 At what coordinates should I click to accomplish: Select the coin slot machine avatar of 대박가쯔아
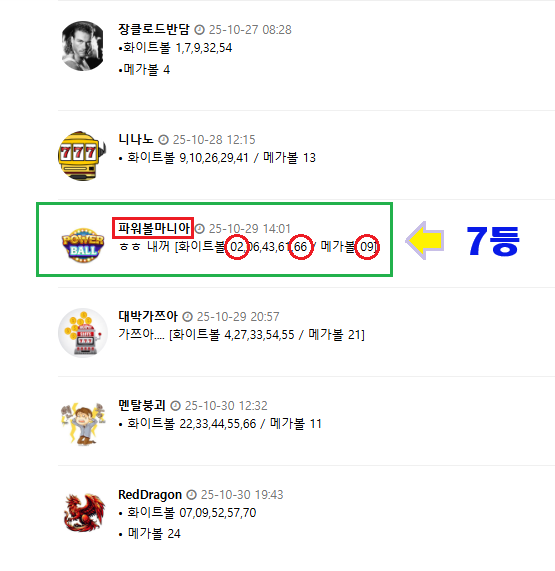point(83,333)
